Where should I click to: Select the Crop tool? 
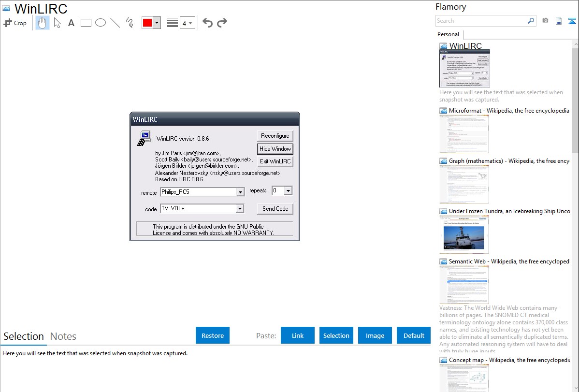pyautogui.click(x=15, y=23)
